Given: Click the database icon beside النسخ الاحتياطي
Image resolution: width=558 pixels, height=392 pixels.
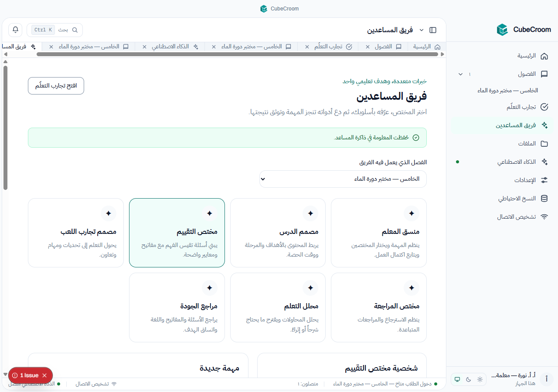Looking at the screenshot, I should tap(544, 199).
